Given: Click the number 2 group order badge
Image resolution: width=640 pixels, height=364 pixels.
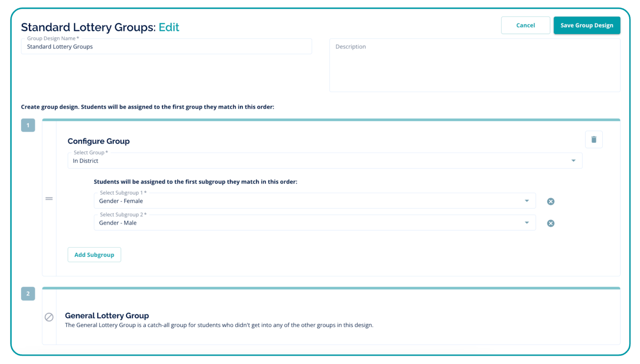Looking at the screenshot, I should point(28,294).
